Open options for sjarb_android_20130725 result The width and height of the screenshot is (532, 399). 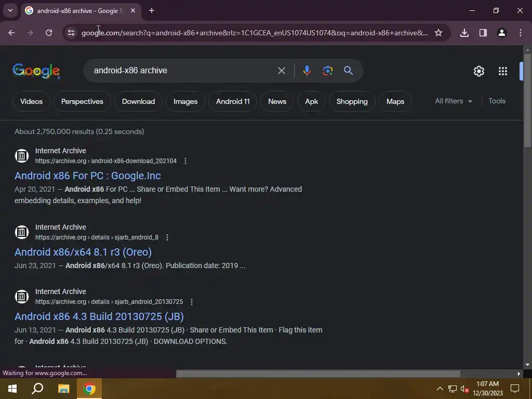tap(191, 302)
